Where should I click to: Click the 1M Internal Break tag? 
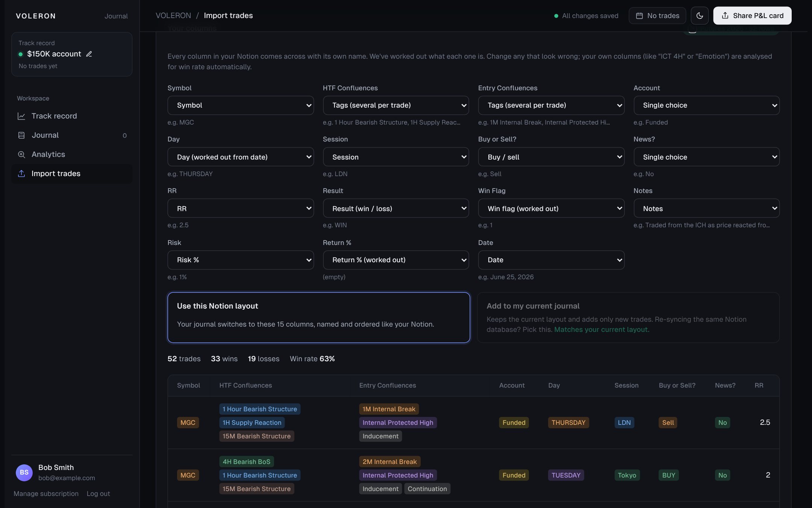[x=389, y=409]
